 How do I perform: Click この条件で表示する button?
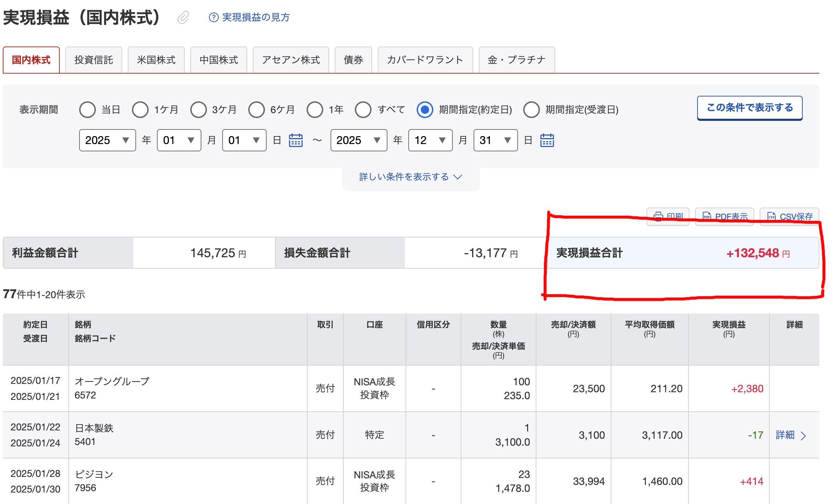tap(749, 108)
